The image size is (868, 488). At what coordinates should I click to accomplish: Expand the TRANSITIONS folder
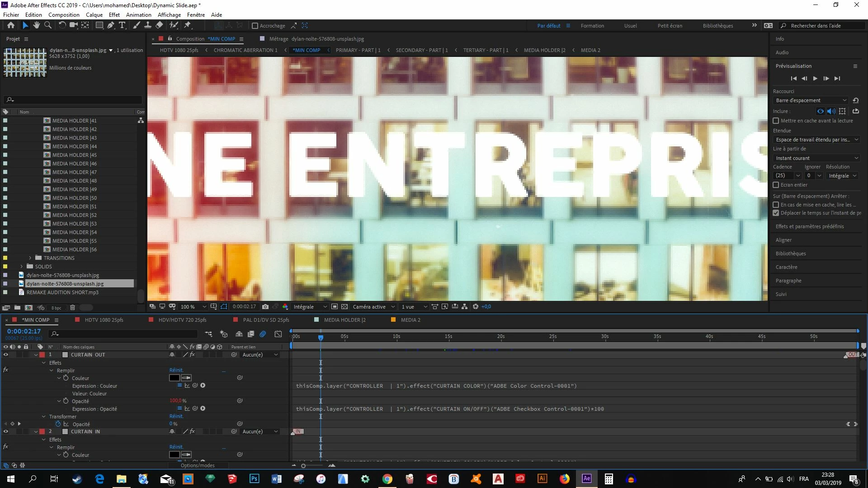pos(30,258)
